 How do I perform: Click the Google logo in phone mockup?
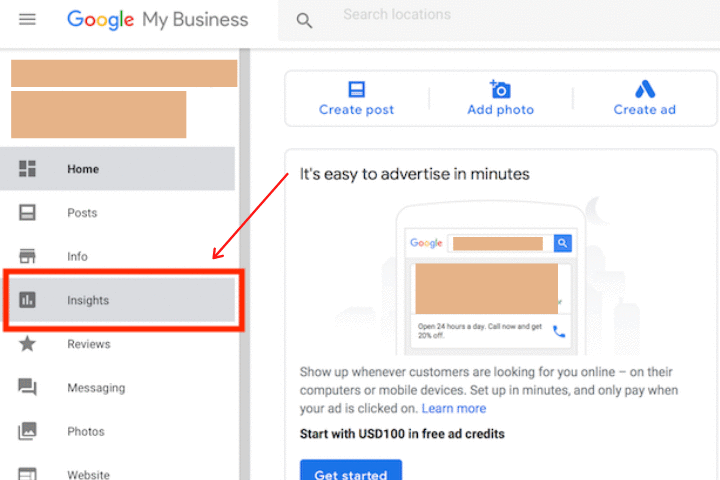[x=426, y=243]
